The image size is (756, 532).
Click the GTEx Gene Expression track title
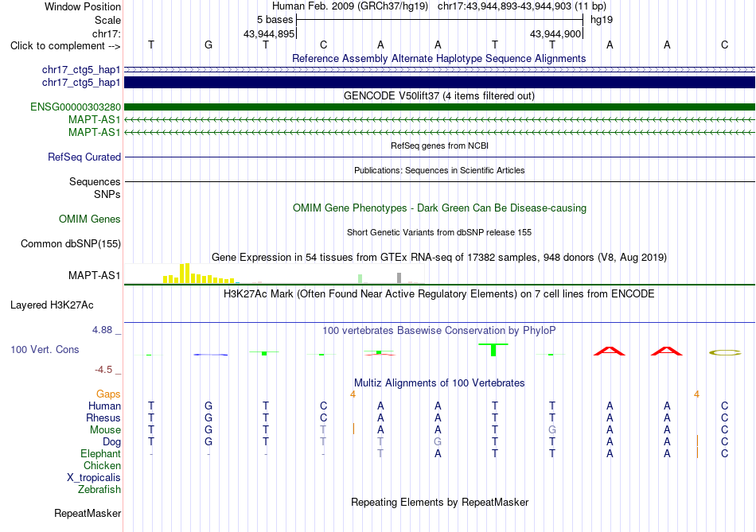pos(439,258)
